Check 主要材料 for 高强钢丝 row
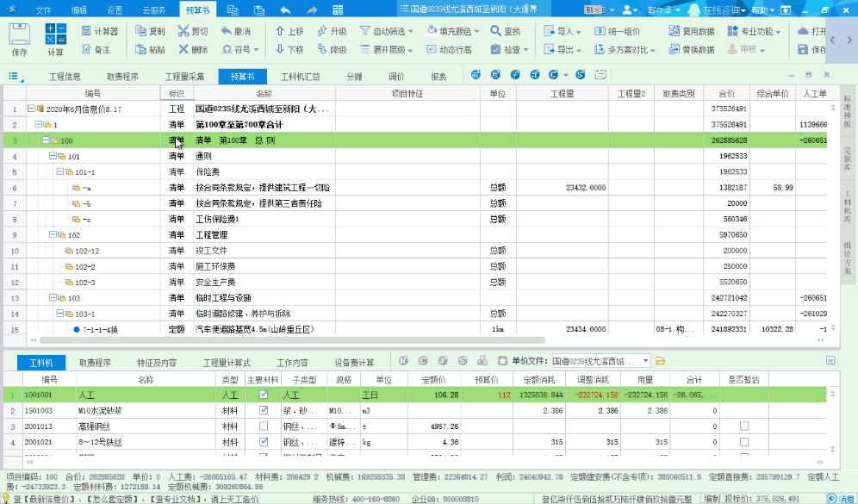The height and width of the screenshot is (504, 858). (264, 426)
